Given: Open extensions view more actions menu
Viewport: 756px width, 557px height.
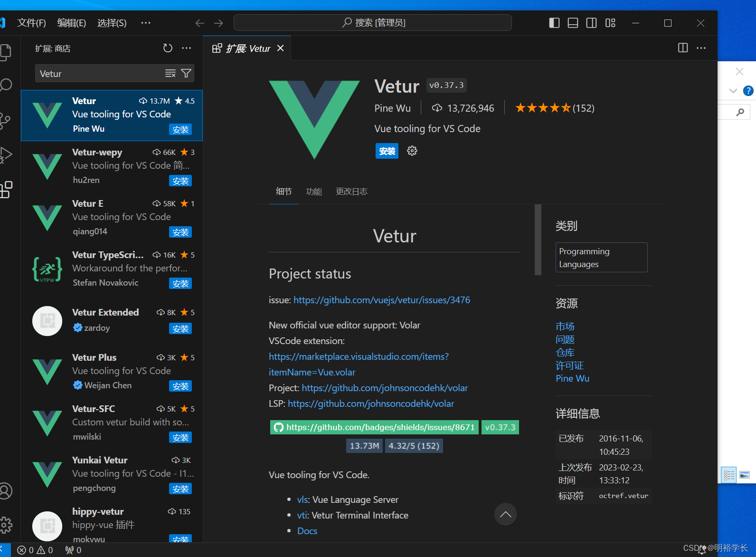Looking at the screenshot, I should (x=187, y=48).
